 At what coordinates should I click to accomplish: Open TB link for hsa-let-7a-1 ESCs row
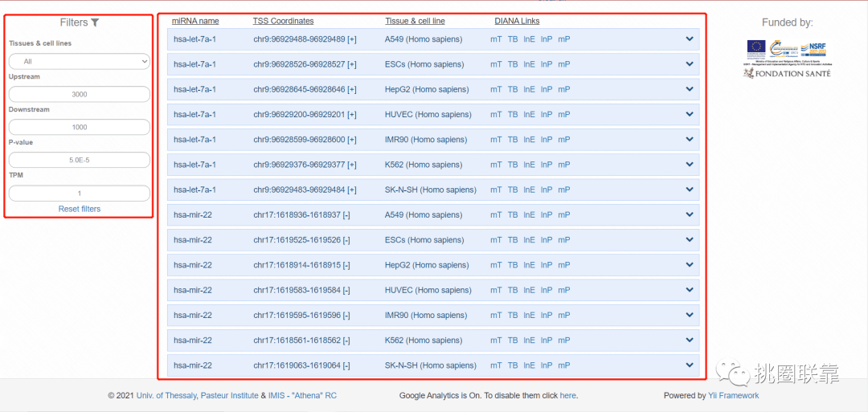click(513, 64)
